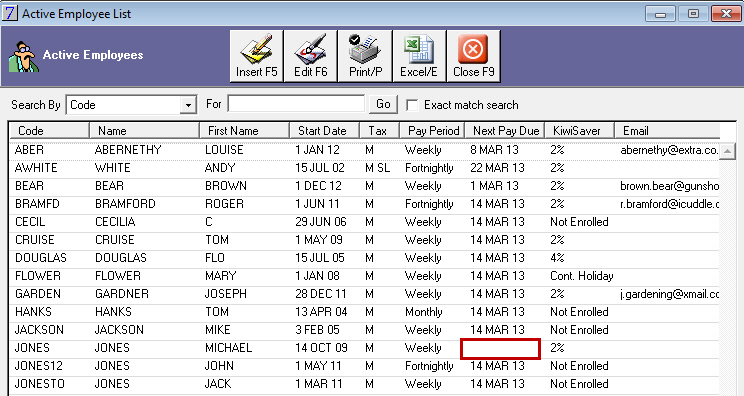Select the GARDEN code cell
Screen dimensions: 744x396
click(x=38, y=294)
